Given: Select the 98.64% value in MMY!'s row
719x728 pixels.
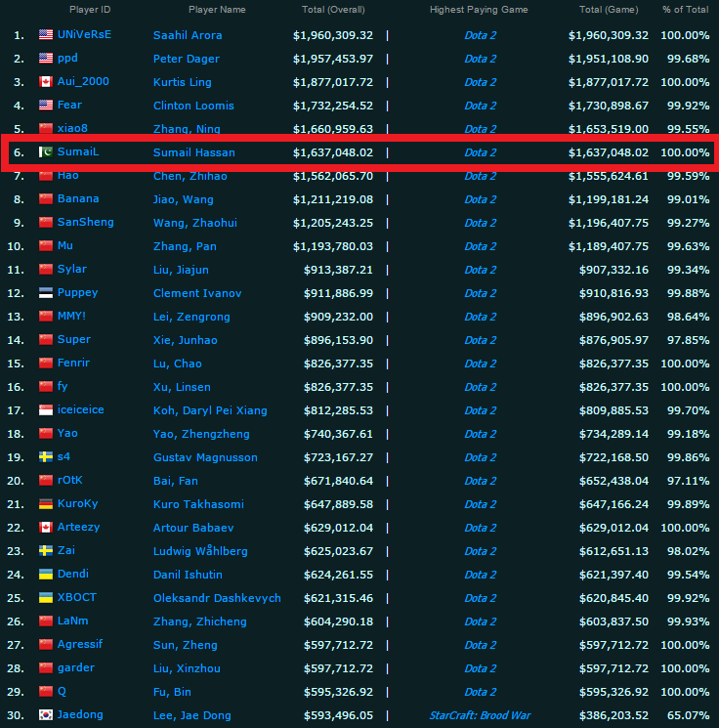Looking at the screenshot, I should pos(688,318).
